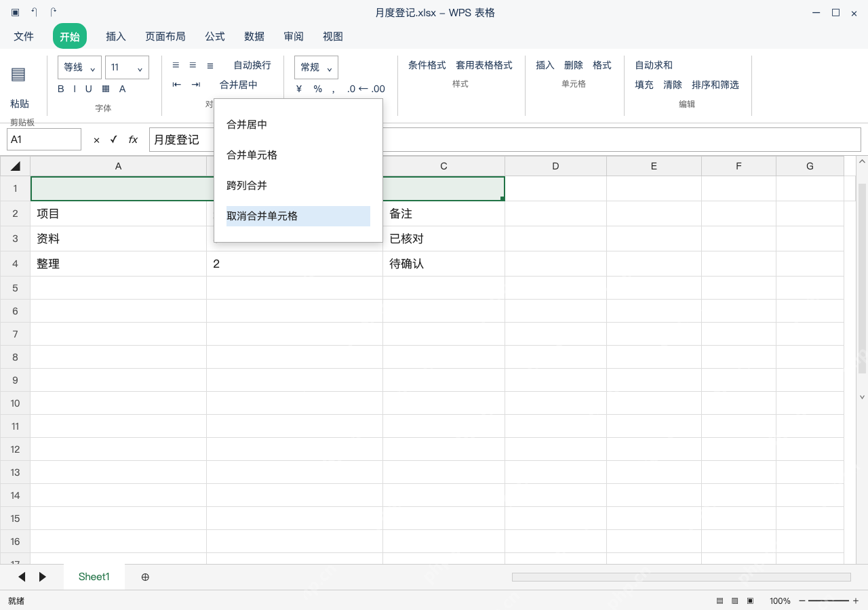Click 套用表格格式 button

coord(484,65)
